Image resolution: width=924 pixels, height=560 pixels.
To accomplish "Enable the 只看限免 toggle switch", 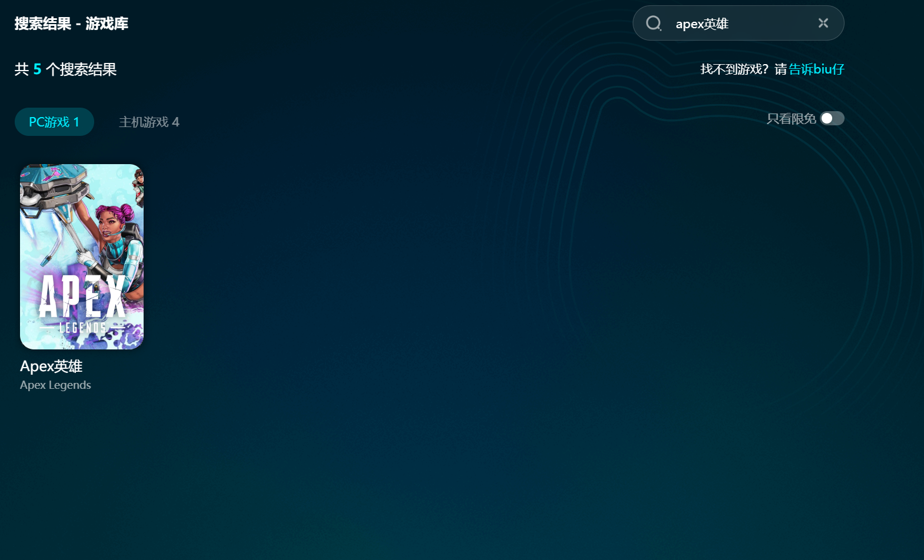I will coord(832,119).
